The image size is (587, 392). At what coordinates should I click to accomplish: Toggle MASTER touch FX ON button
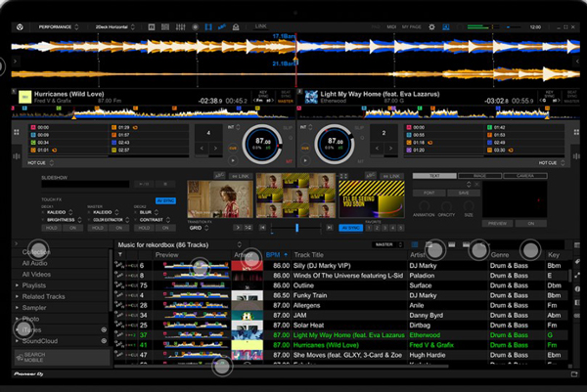click(119, 228)
